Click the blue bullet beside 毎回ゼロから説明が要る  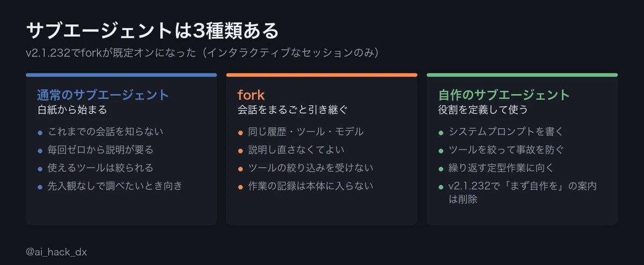coord(40,150)
